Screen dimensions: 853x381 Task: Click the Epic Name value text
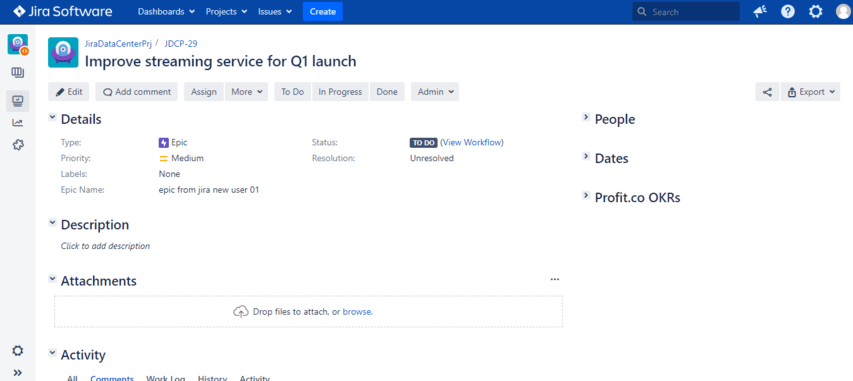(x=209, y=190)
